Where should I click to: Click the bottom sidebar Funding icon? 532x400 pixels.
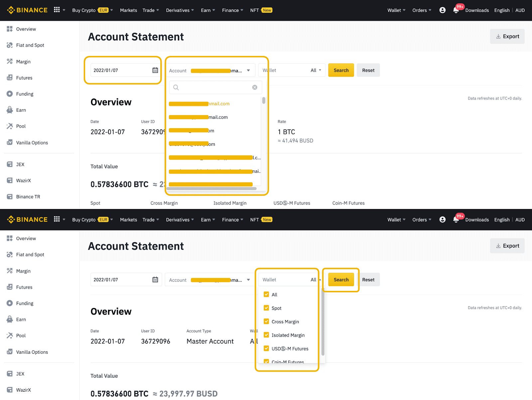click(x=10, y=303)
